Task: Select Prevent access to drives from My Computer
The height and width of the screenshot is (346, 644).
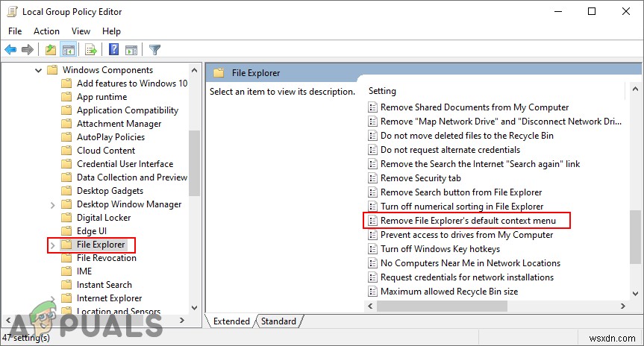Action: tap(466, 235)
